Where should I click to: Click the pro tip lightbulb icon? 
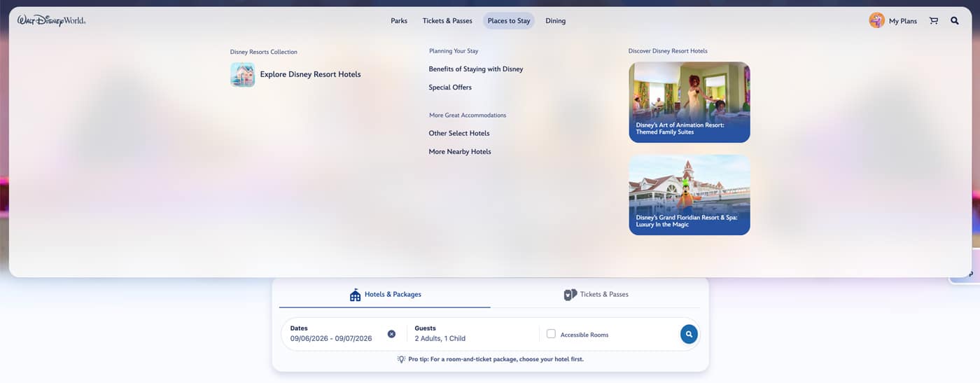pyautogui.click(x=401, y=359)
